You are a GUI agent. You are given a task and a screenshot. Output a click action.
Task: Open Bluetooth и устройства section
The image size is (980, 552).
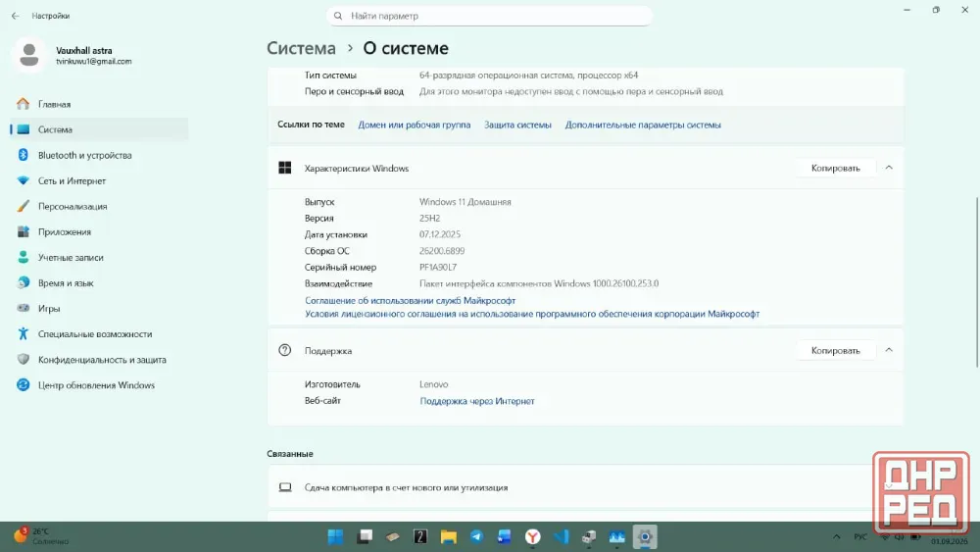coord(99,155)
